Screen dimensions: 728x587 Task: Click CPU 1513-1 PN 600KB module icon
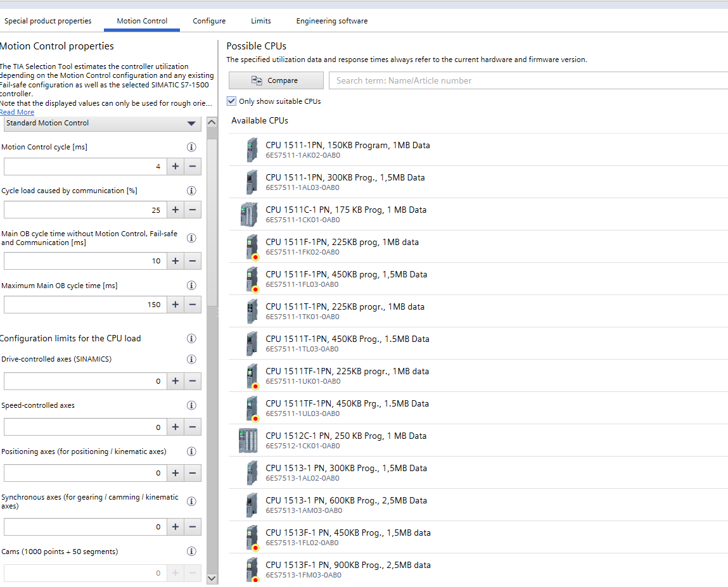pyautogui.click(x=252, y=505)
